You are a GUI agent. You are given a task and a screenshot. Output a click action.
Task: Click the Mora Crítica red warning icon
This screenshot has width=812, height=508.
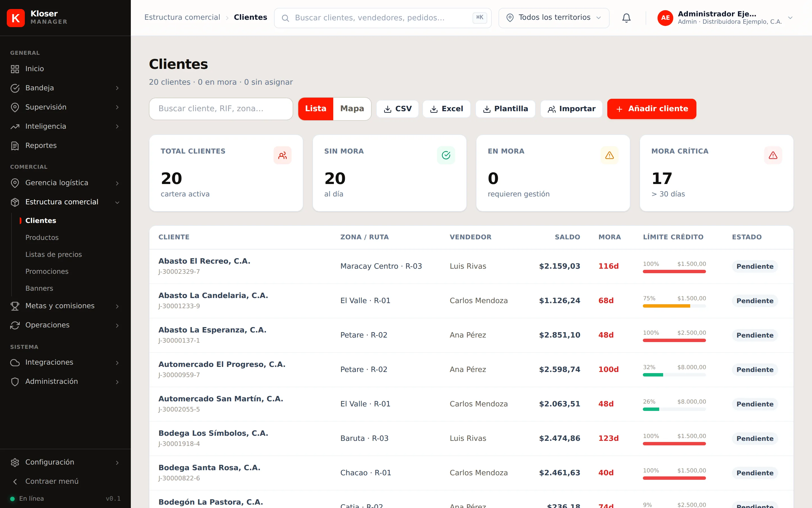click(773, 155)
